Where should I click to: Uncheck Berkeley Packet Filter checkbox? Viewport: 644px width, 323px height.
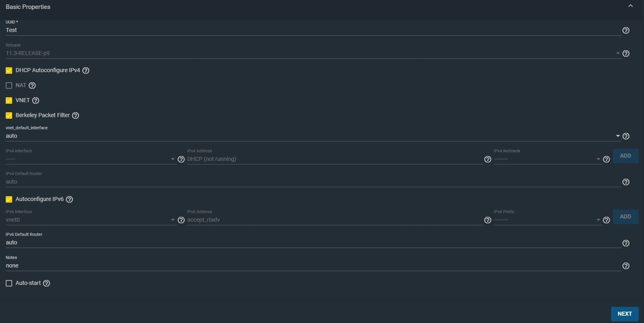[9, 116]
